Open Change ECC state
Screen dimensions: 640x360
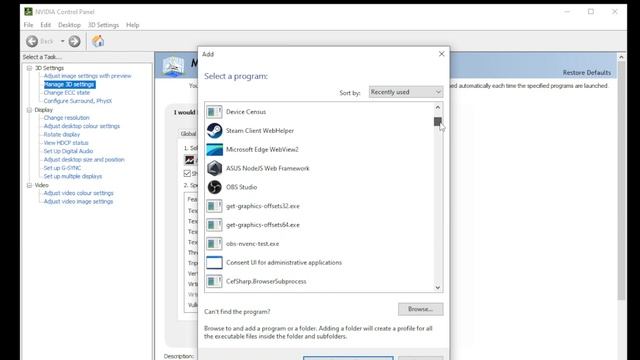(x=67, y=93)
